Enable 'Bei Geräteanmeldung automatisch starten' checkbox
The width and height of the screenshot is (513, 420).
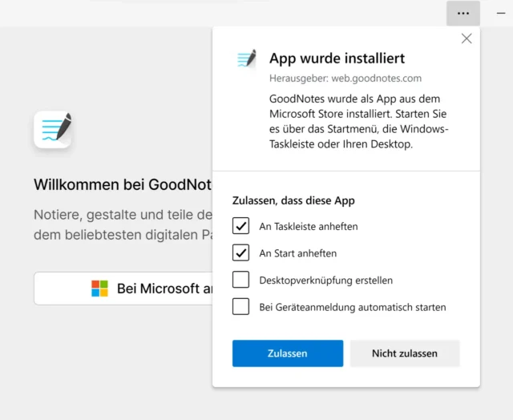tap(240, 307)
